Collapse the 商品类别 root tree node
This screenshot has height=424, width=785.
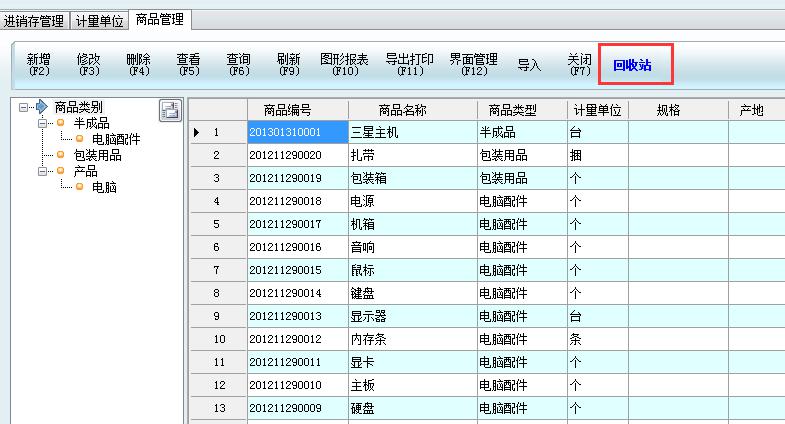(24, 107)
